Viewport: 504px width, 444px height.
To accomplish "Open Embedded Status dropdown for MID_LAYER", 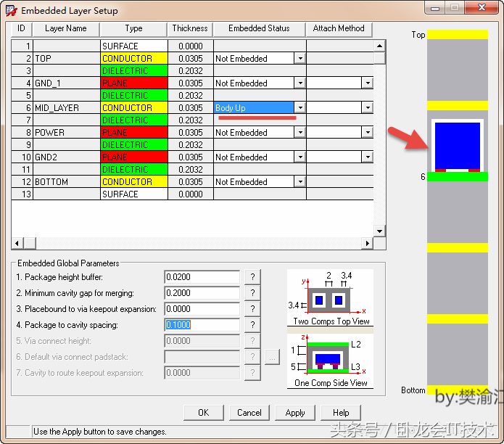I will [x=299, y=108].
